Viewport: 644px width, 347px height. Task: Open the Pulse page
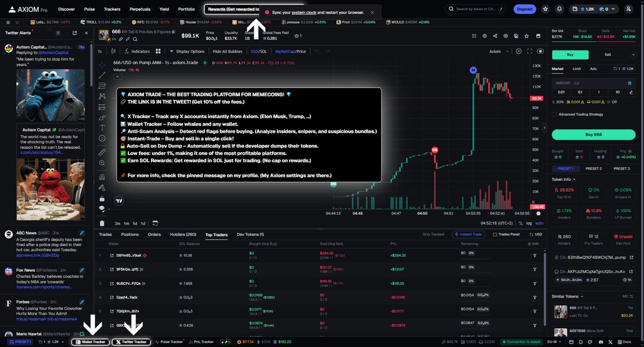[90, 9]
